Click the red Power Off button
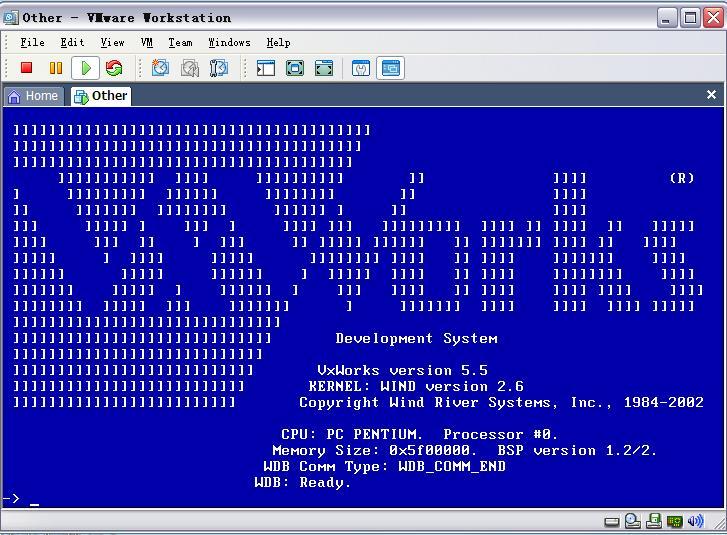This screenshot has width=727, height=535. point(26,68)
